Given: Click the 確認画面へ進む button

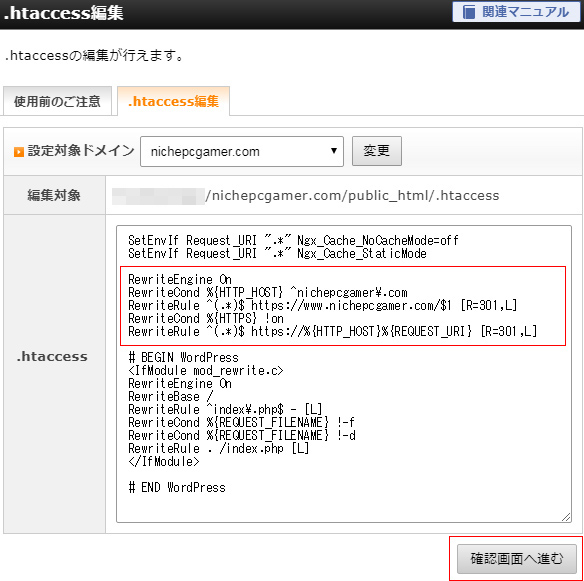Looking at the screenshot, I should coord(517,558).
